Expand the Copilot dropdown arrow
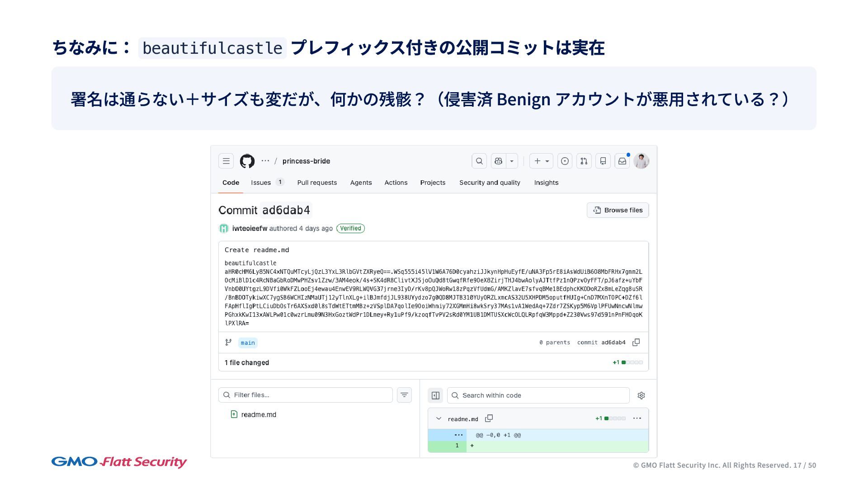Image resolution: width=868 pixels, height=488 pixels. pyautogui.click(x=512, y=161)
